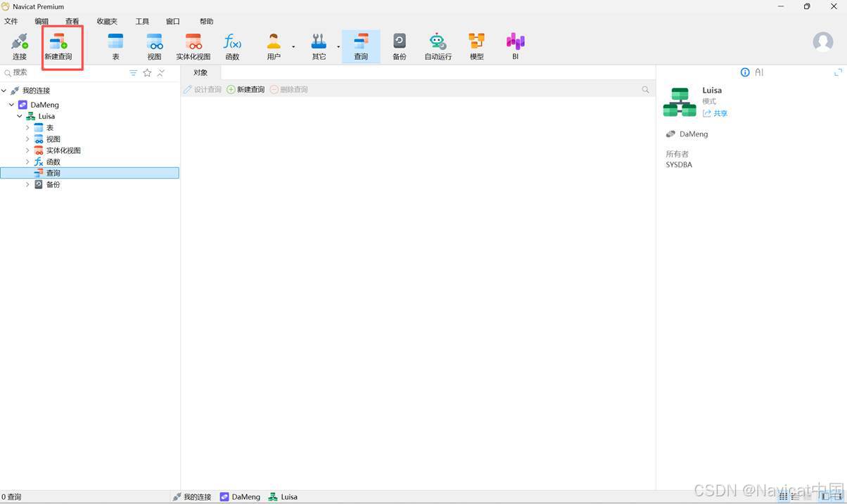Image resolution: width=847 pixels, height=504 pixels.
Task: Click the filter icon beside the search box
Action: point(134,73)
